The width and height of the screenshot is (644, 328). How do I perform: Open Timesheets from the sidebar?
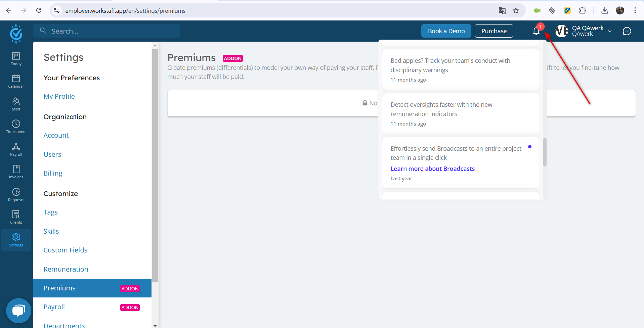click(x=16, y=127)
